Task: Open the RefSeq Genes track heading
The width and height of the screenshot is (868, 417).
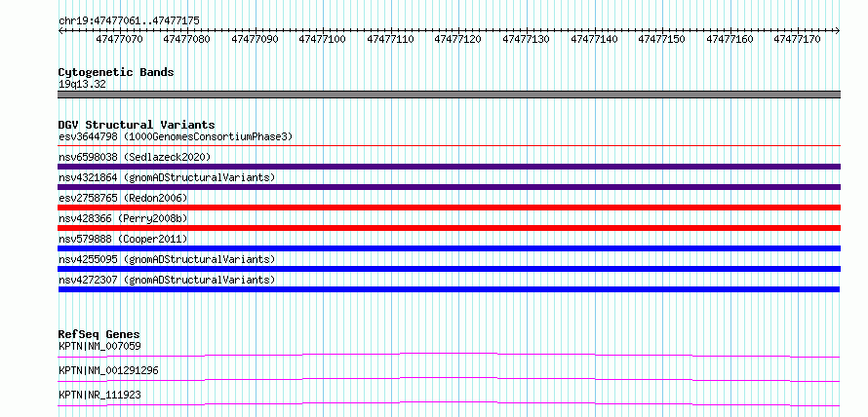Action: pos(99,334)
